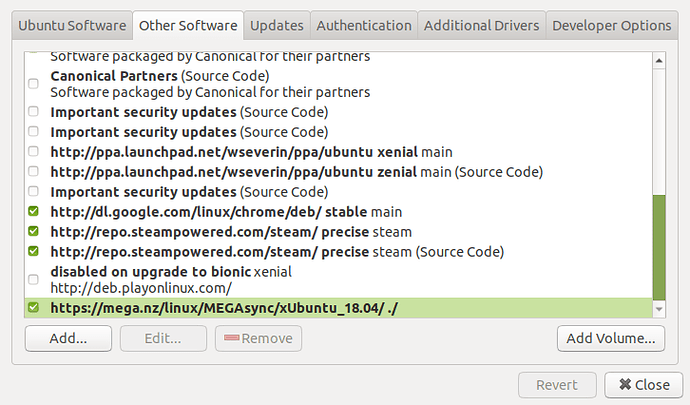Uncheck steampowered steam Source Code entry
Viewport: 690px width, 405px height.
click(x=33, y=251)
